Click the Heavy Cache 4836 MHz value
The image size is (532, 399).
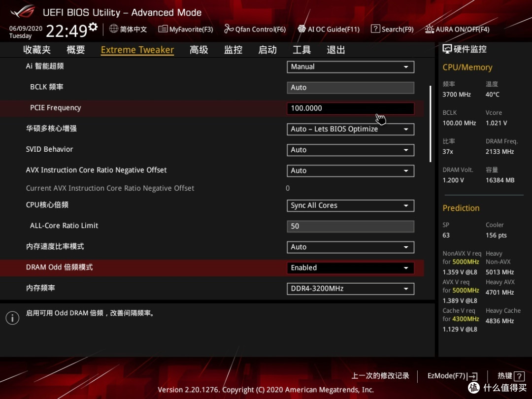pos(499,321)
